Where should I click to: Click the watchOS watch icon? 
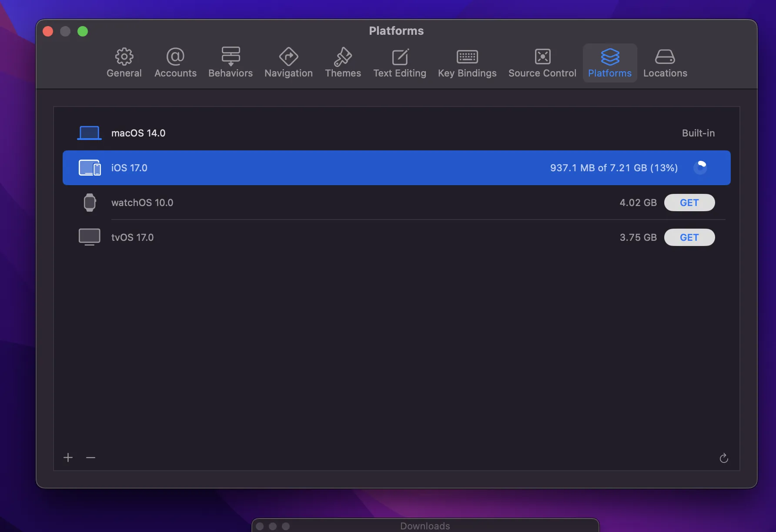tap(90, 203)
